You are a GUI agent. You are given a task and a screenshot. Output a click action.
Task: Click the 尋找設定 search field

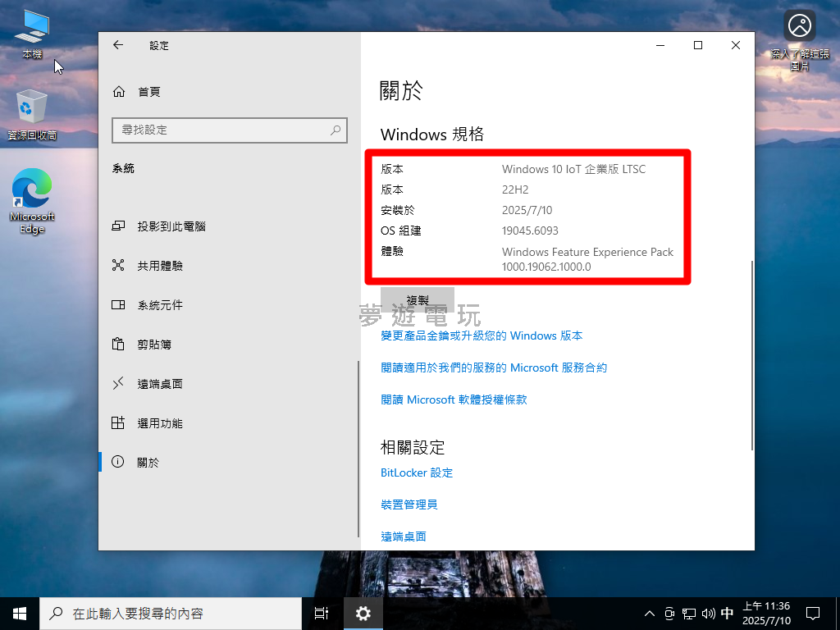(221, 130)
